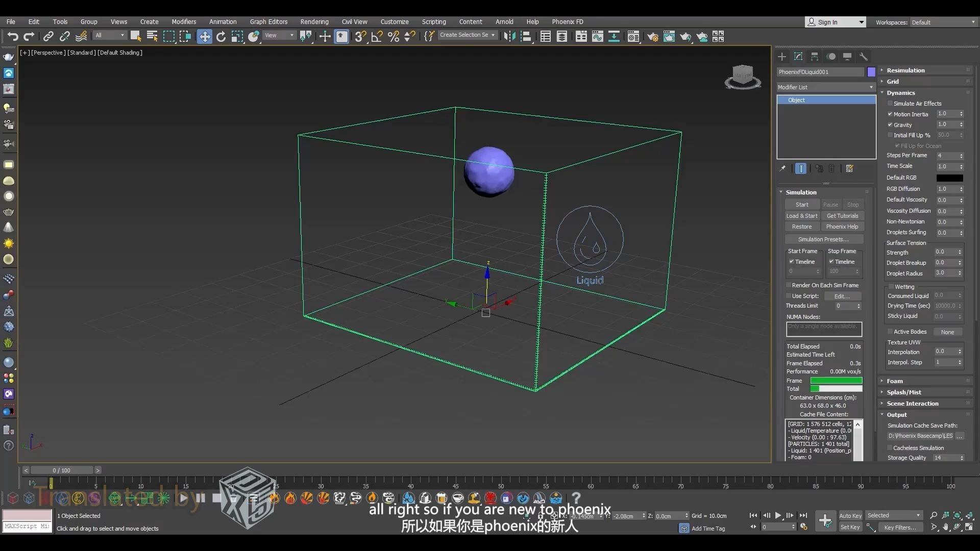
Task: Open the Scripting menu
Action: 434,22
